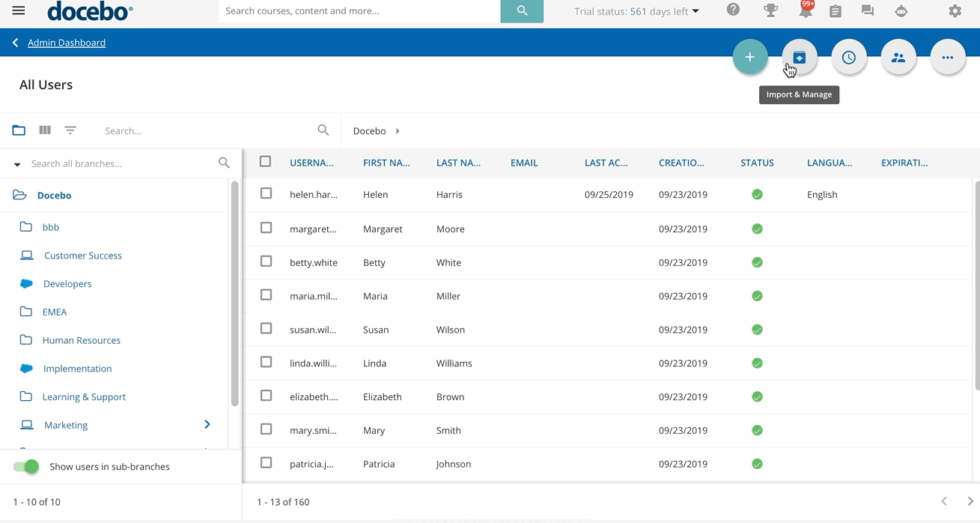Open the Trial status dropdown arrow
Screen dimensions: 980x523
[x=696, y=11]
